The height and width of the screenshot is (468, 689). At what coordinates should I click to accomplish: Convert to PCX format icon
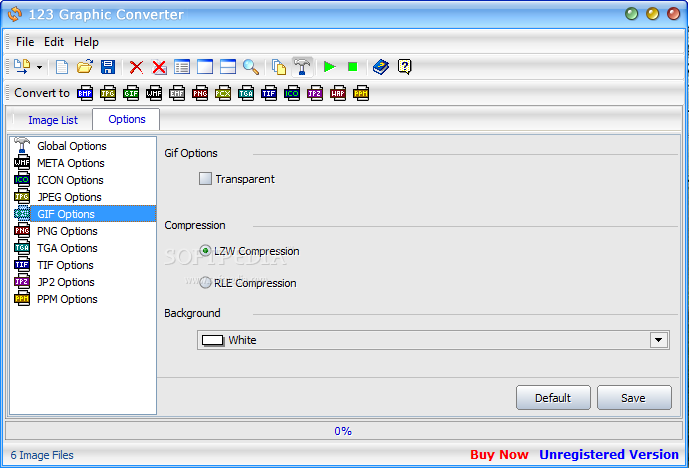click(223, 93)
